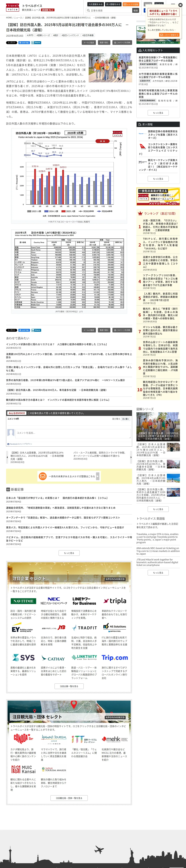Screen dimensions: 186x868
Task: Open the orange メルマガ登録 header button
Action: point(131,4)
